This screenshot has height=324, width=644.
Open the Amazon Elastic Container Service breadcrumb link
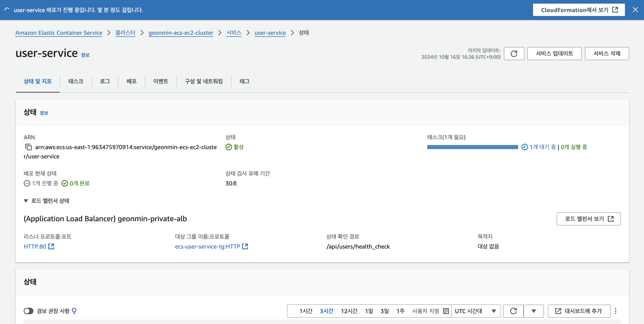click(59, 33)
